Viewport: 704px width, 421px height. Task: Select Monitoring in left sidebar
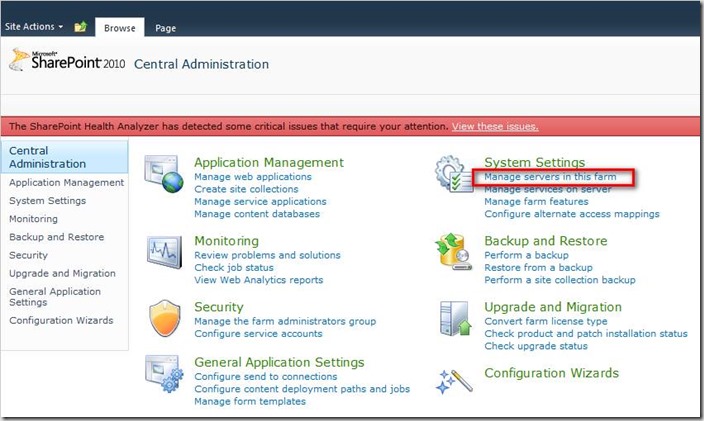pos(33,219)
